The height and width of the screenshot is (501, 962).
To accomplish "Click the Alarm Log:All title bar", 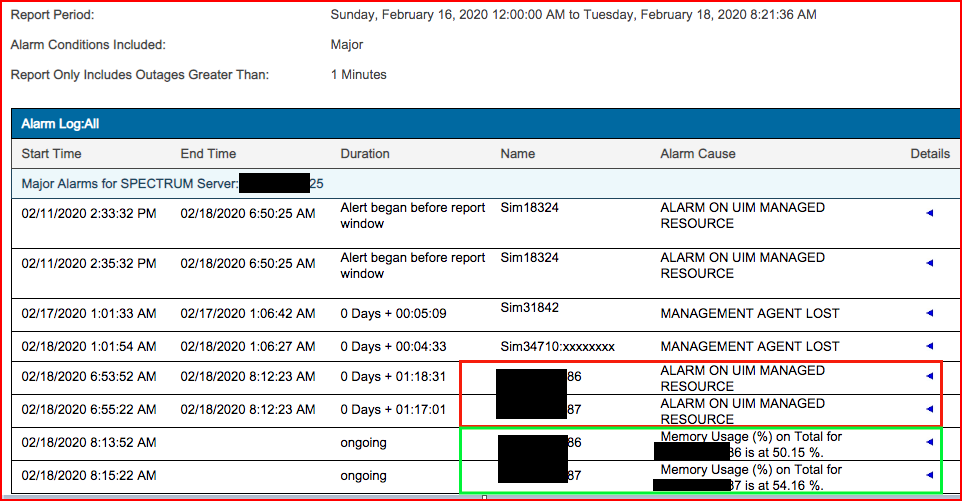I will [x=60, y=124].
